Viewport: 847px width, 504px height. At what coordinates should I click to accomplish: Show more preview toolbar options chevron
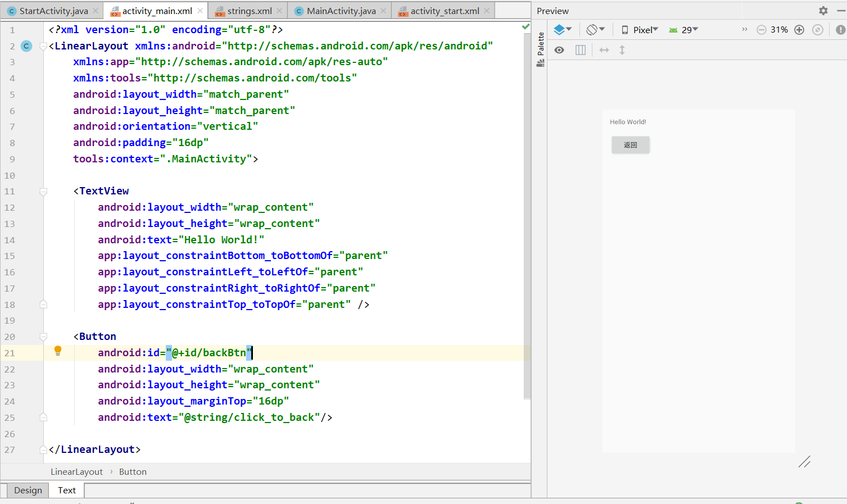745,29
